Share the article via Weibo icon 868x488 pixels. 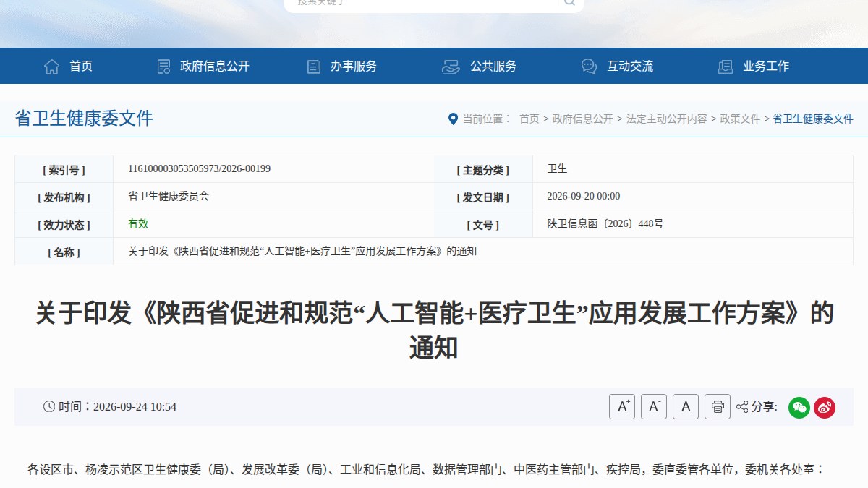(825, 407)
